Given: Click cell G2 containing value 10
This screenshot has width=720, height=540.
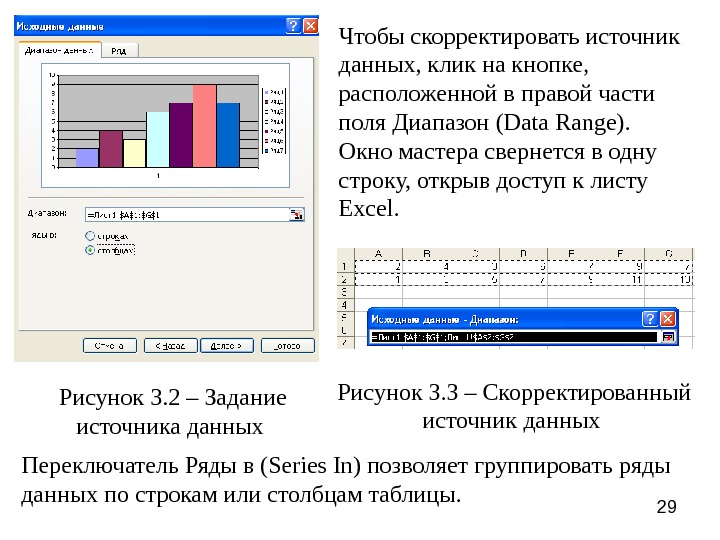Looking at the screenshot, I should (669, 279).
